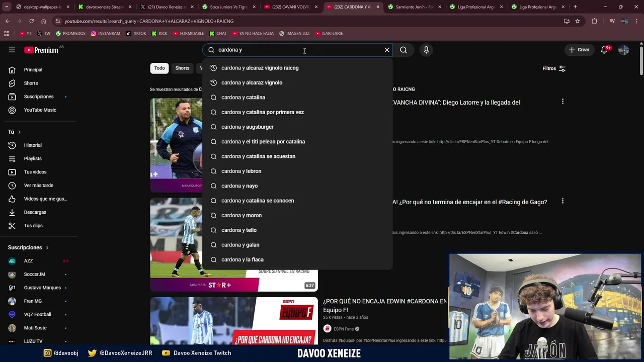Open the notifications bell

tap(604, 50)
